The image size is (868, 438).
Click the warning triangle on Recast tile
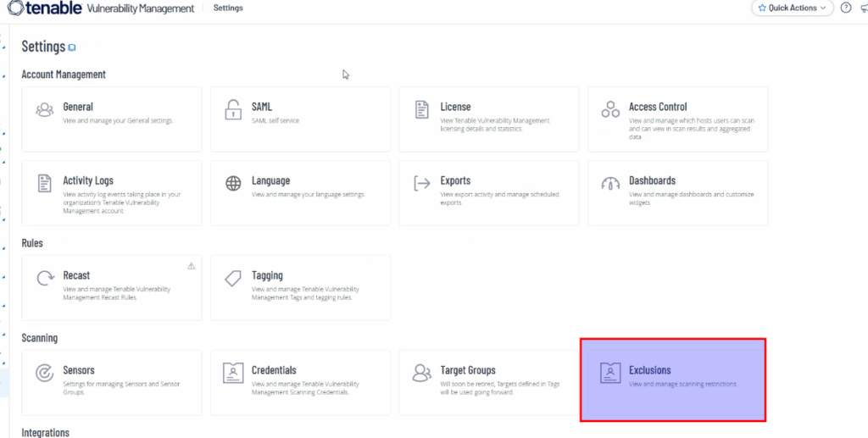pos(191,266)
